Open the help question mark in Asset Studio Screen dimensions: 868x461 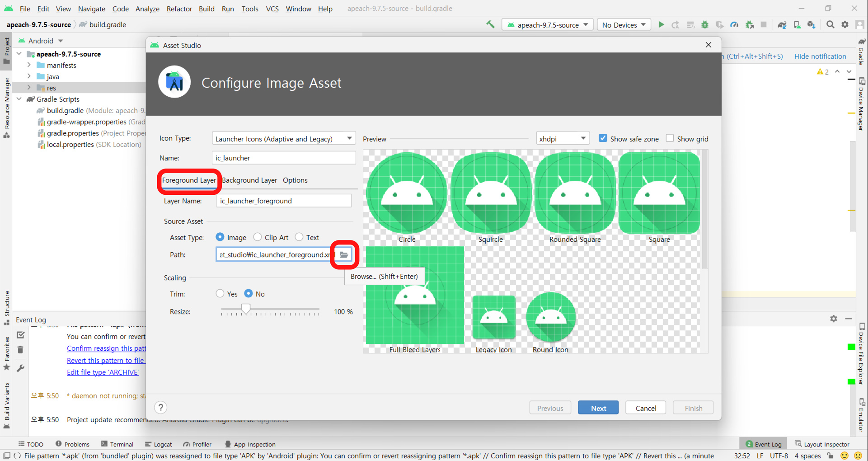point(160,407)
